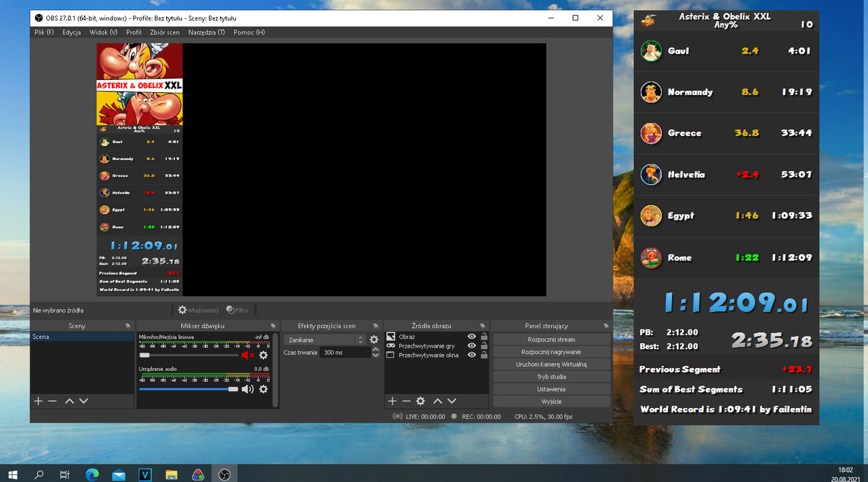The height and width of the screenshot is (482, 868).
Task: Click the window icon of Przechwytywanie okna
Action: (391, 355)
